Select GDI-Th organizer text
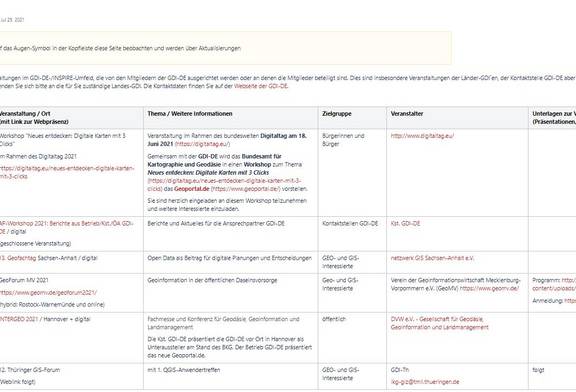 pyautogui.click(x=400, y=370)
